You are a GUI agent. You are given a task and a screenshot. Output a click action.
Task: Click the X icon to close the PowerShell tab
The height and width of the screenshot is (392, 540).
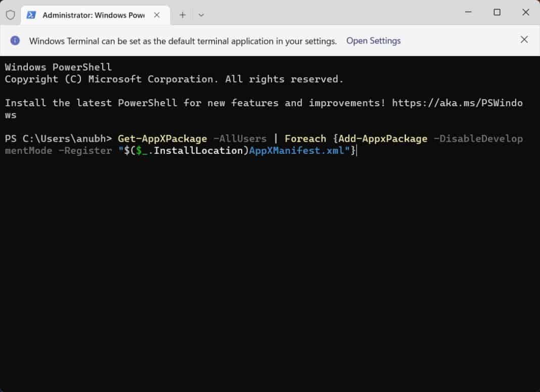click(x=157, y=15)
